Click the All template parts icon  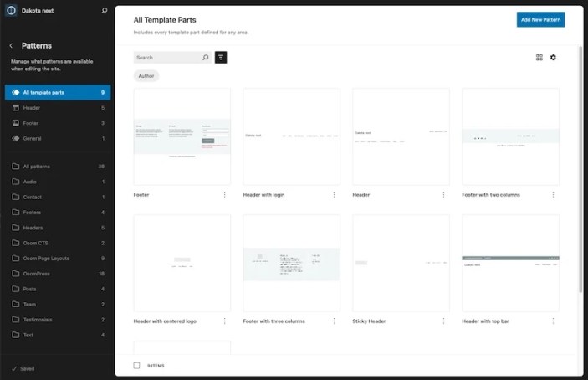point(15,92)
